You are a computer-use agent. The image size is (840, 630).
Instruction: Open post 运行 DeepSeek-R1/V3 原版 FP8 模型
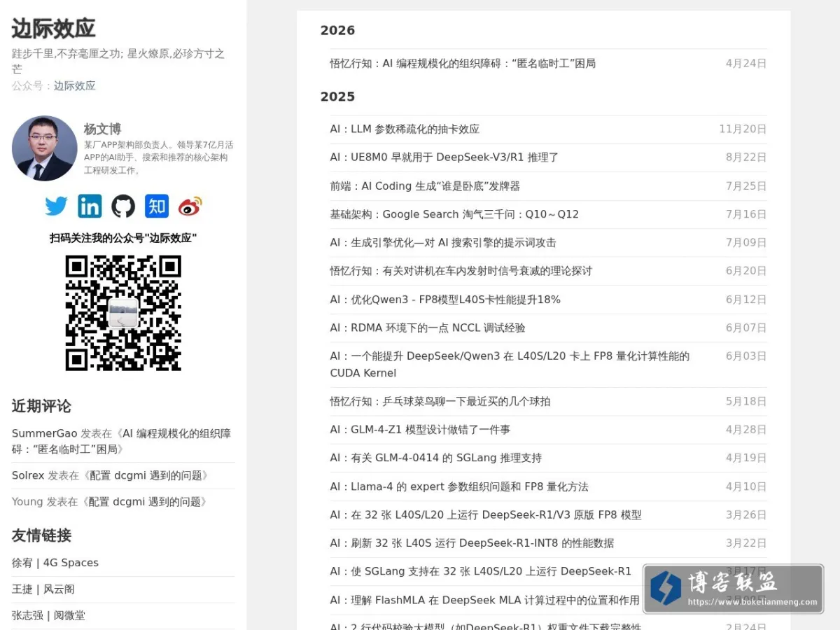click(x=486, y=514)
